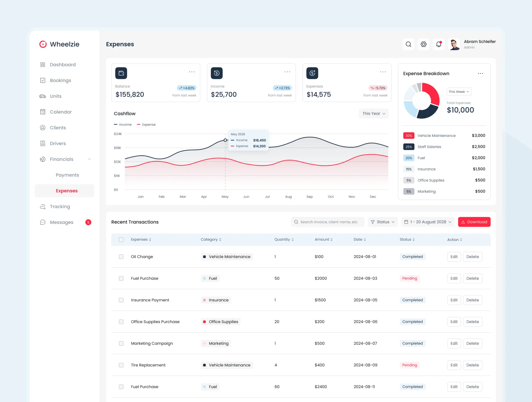Open the Status filter dropdown

(x=383, y=222)
